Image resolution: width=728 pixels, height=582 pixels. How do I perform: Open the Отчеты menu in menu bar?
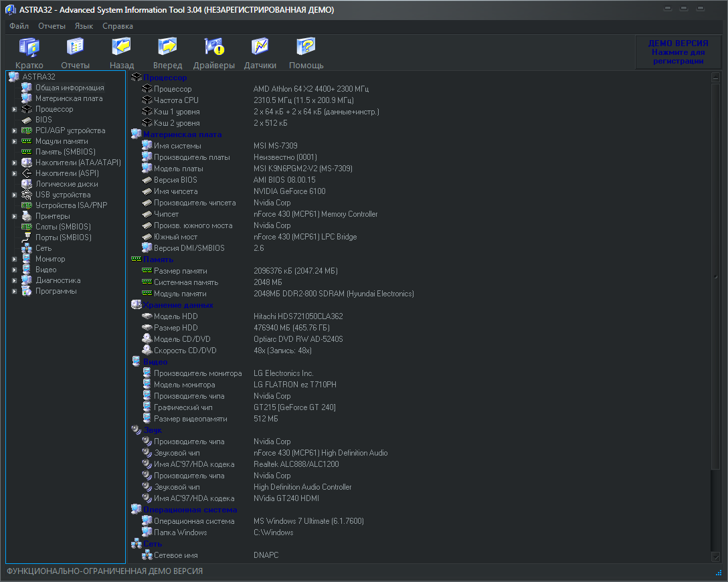[52, 26]
